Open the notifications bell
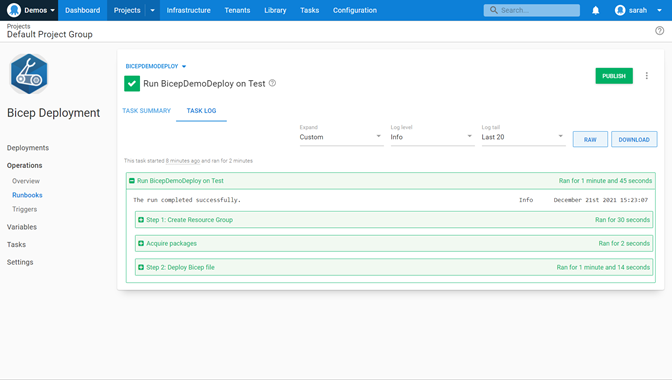 point(595,10)
